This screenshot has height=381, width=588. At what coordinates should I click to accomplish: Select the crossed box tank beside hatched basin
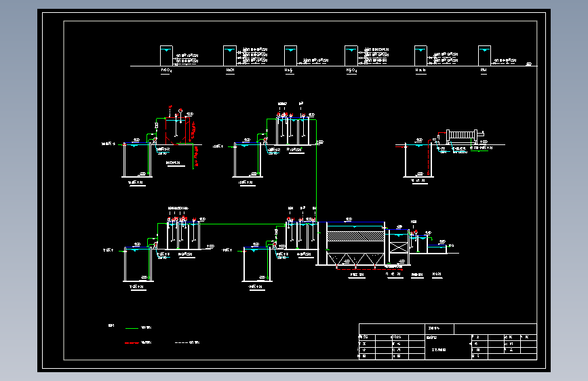coord(399,247)
